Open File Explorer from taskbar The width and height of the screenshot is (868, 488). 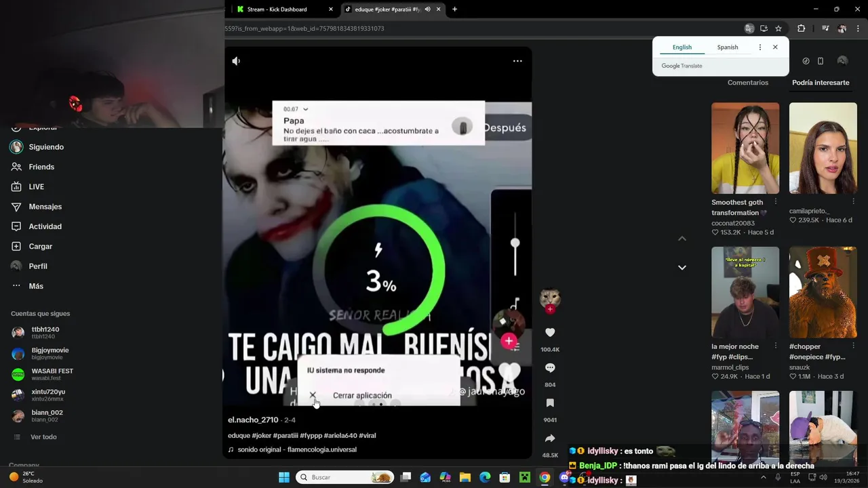coord(465,477)
